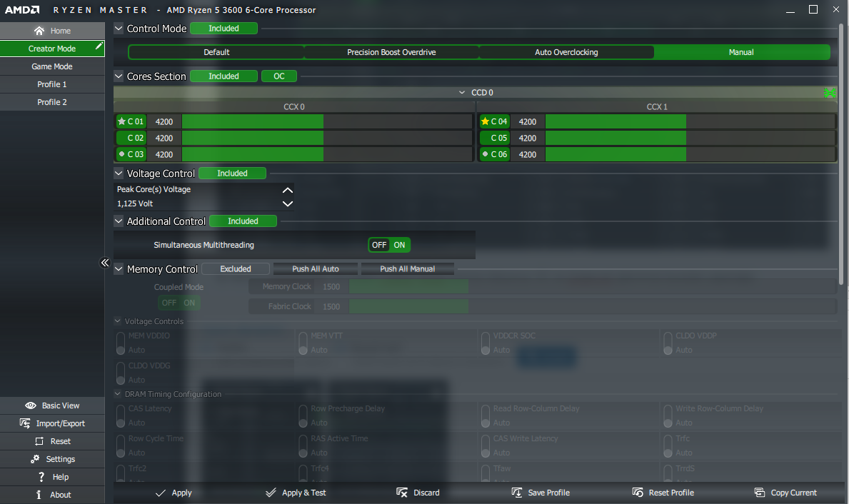The height and width of the screenshot is (504, 849).
Task: Click the pencil edit icon on Creator Mode
Action: [x=99, y=46]
